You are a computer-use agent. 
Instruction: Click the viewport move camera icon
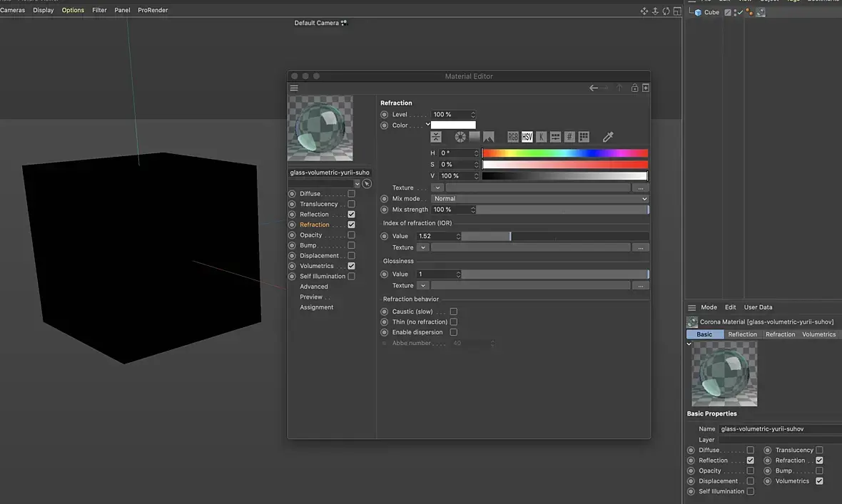click(644, 11)
